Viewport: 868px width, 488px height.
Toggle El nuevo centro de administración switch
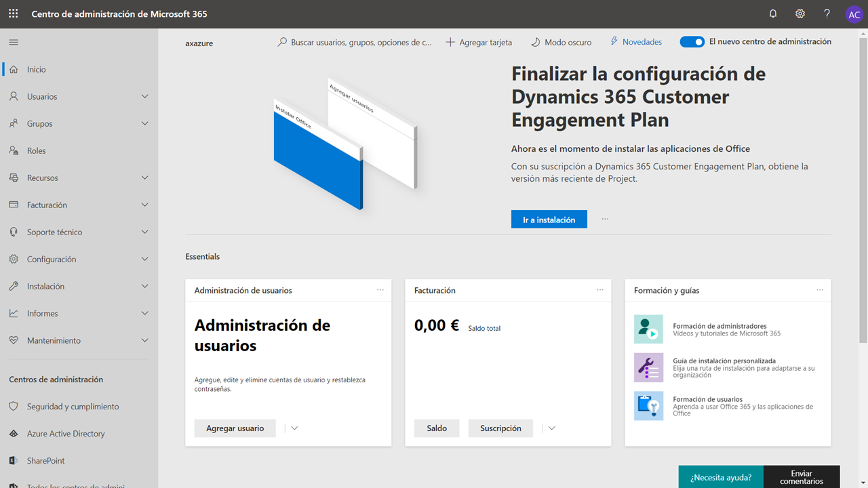(692, 42)
